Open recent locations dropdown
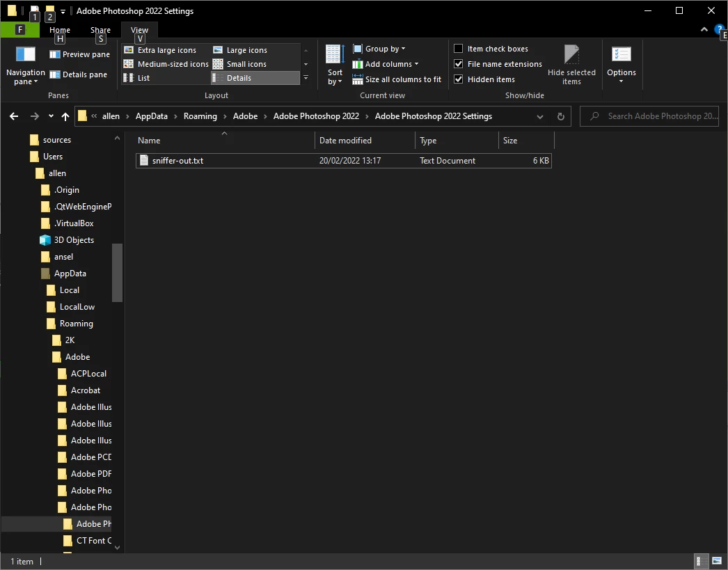Image resolution: width=728 pixels, height=570 pixels. [x=51, y=116]
